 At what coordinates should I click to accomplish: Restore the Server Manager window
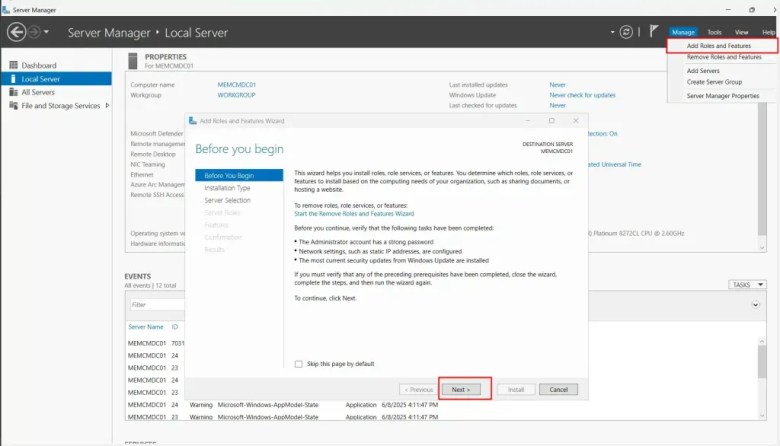[752, 9]
